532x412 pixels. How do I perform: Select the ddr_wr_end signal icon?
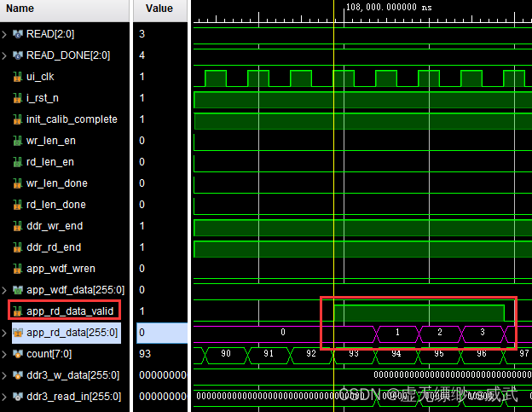(17, 226)
